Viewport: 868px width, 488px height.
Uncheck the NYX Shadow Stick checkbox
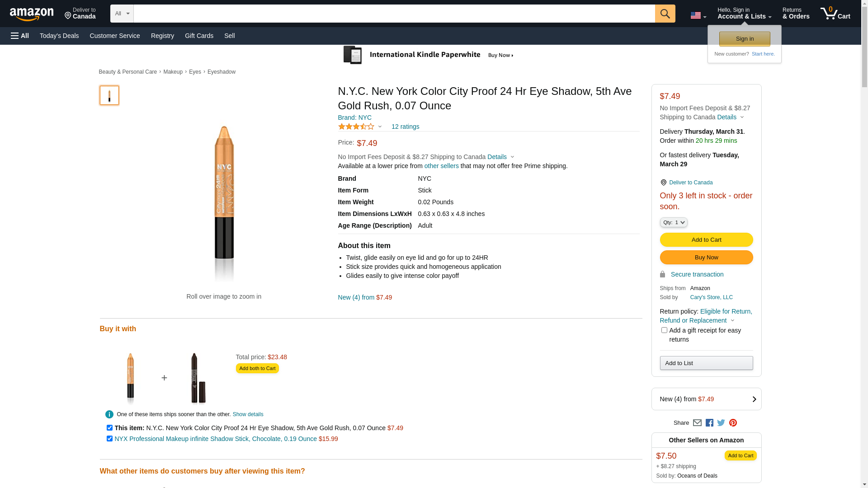click(x=109, y=438)
